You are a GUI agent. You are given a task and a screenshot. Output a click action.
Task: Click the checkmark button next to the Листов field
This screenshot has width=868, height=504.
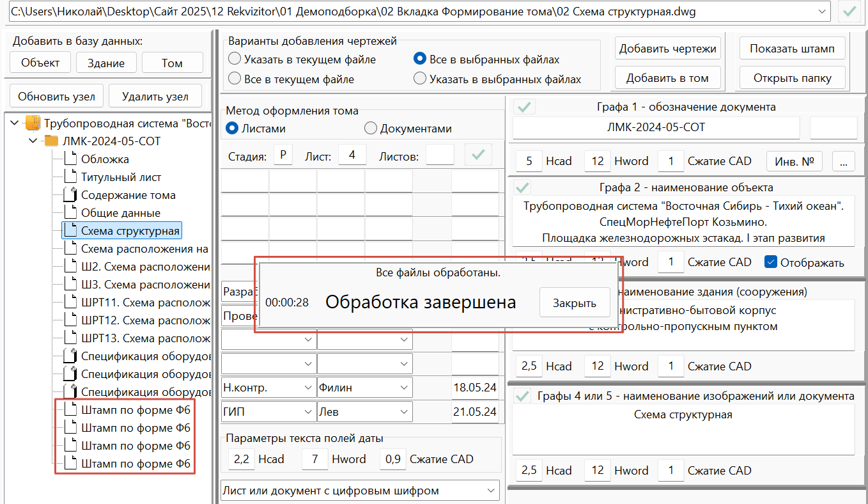click(478, 155)
